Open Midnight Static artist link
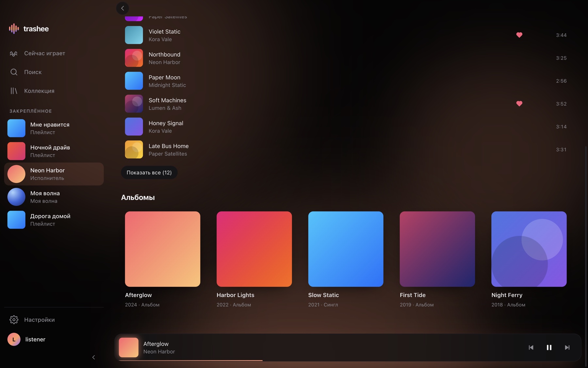This screenshot has height=368, width=588. (167, 85)
